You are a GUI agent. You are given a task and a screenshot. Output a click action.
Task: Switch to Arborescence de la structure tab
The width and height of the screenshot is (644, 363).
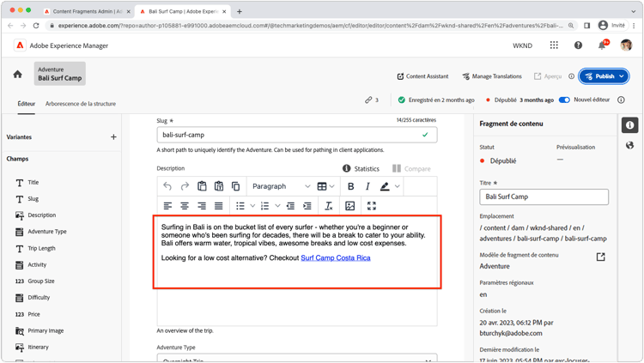[81, 104]
